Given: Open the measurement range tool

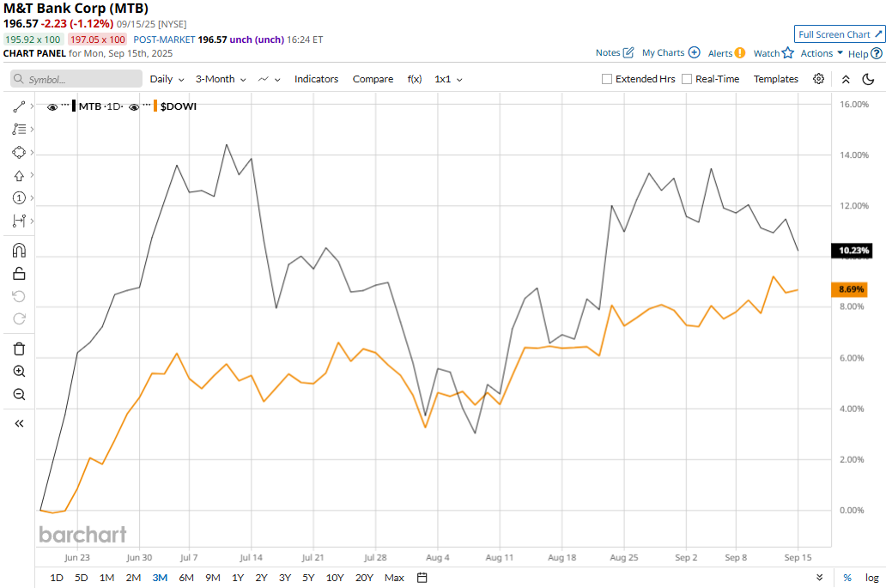Looking at the screenshot, I should (x=19, y=221).
